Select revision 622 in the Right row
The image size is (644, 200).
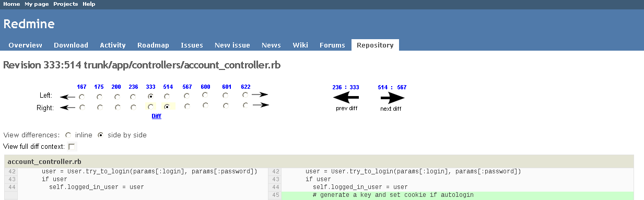coord(245,105)
